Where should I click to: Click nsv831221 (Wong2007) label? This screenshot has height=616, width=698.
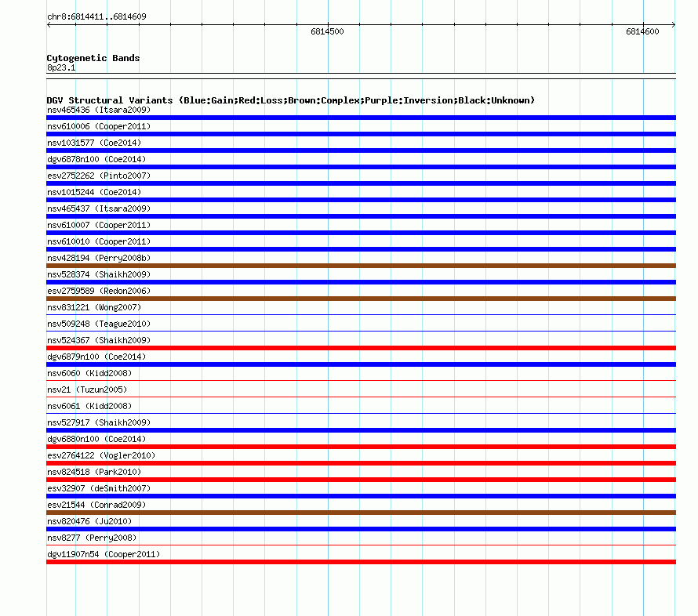pyautogui.click(x=94, y=307)
